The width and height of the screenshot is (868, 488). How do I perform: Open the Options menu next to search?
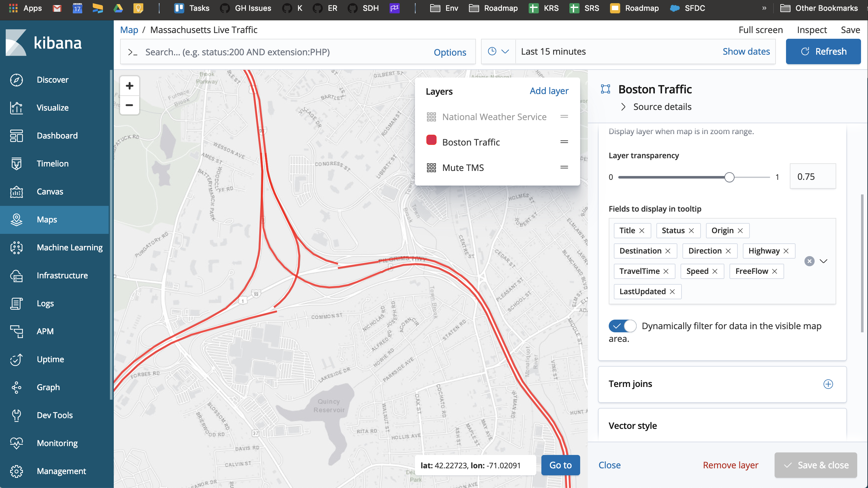point(450,52)
